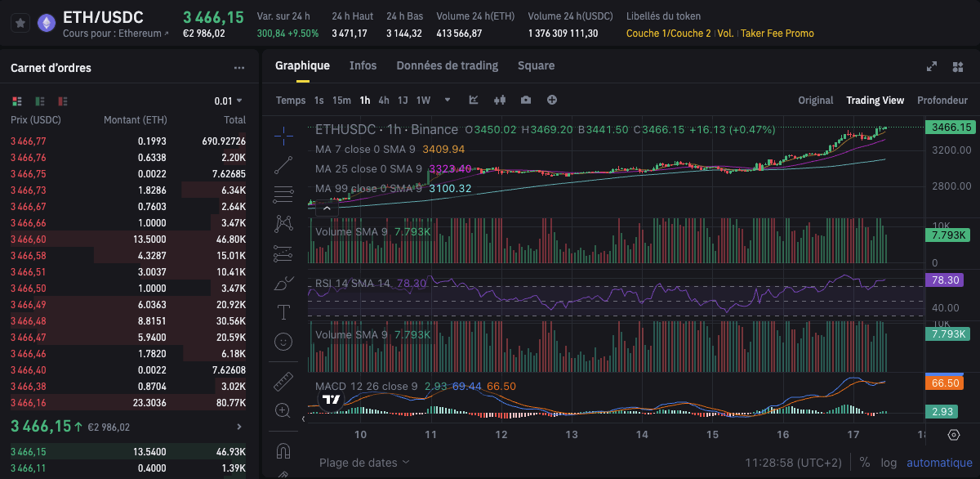Toggle the log scale mode
Image resolution: width=980 pixels, height=479 pixels.
[x=889, y=463]
